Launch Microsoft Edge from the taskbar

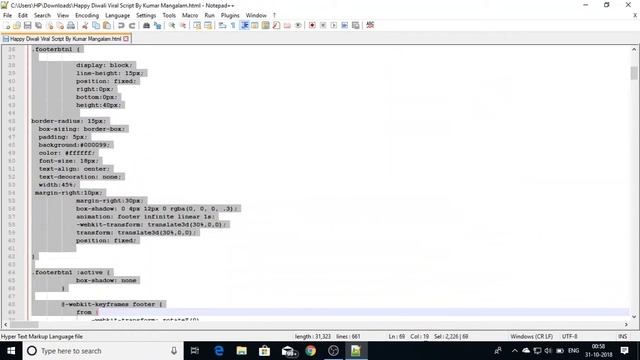219,351
